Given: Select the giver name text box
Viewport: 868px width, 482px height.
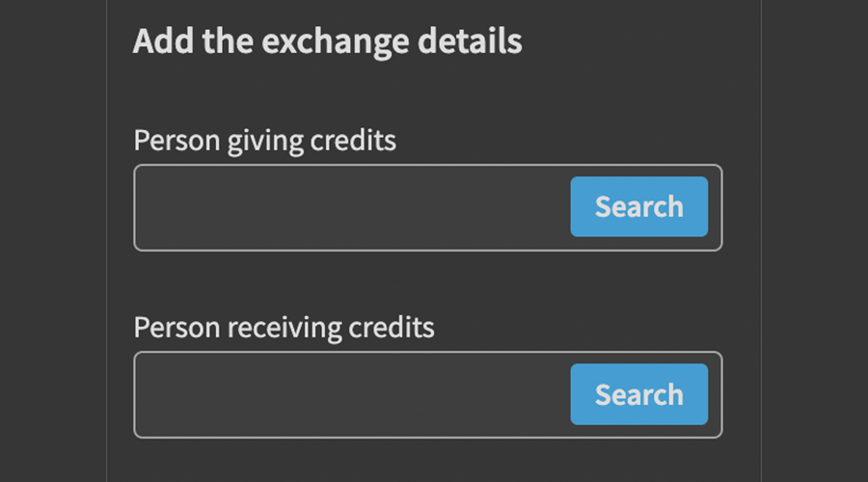Looking at the screenshot, I should click(x=352, y=207).
